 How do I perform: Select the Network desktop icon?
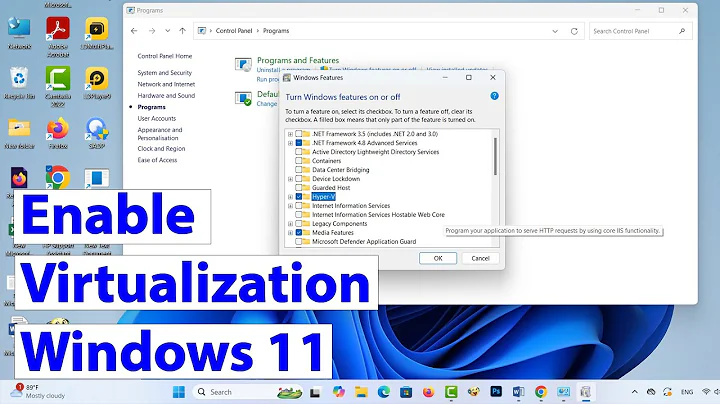19,33
